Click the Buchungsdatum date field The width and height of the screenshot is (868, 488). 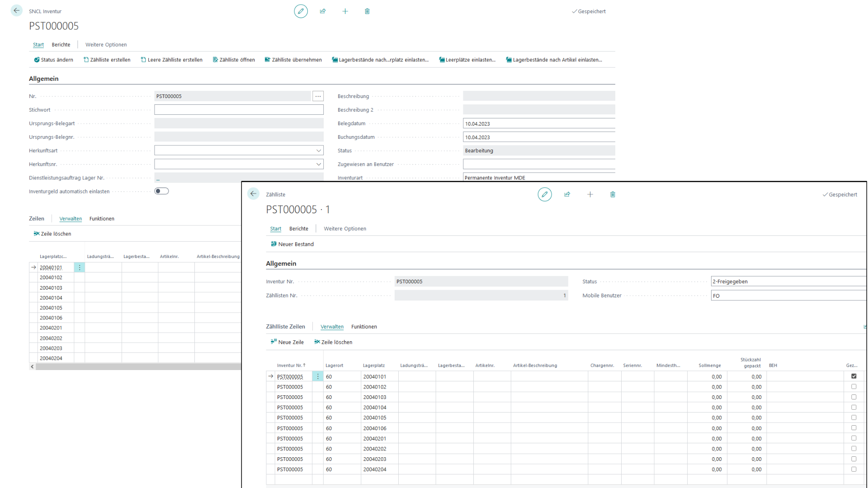pyautogui.click(x=539, y=137)
